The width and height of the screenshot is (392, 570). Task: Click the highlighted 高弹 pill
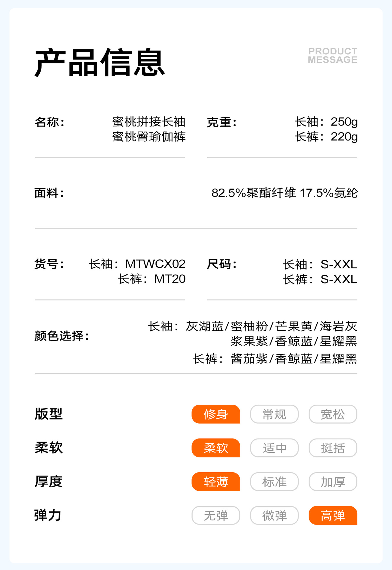tap(333, 515)
